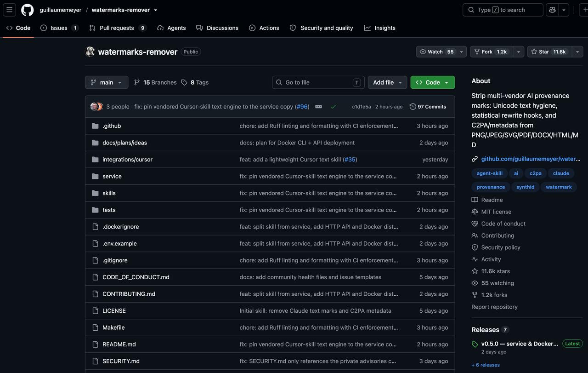Fork this repository
The width and height of the screenshot is (588, 373).
(x=492, y=52)
